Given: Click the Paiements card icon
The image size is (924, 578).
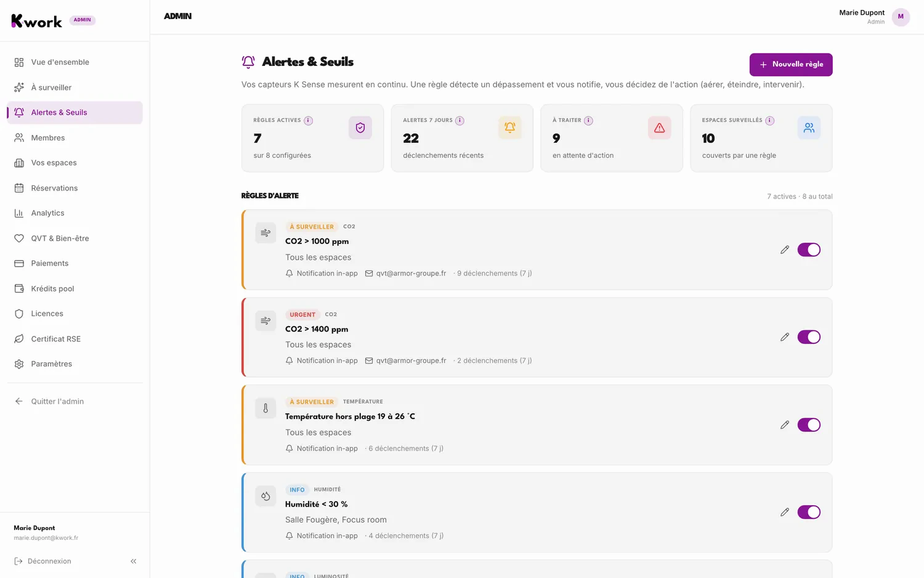Looking at the screenshot, I should click(x=19, y=264).
